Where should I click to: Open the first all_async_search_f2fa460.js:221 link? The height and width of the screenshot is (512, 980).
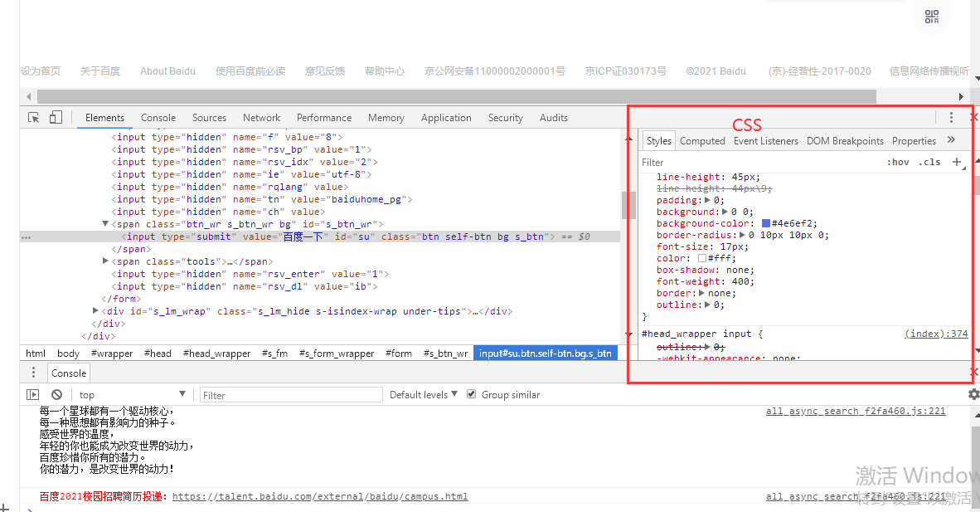pos(856,412)
